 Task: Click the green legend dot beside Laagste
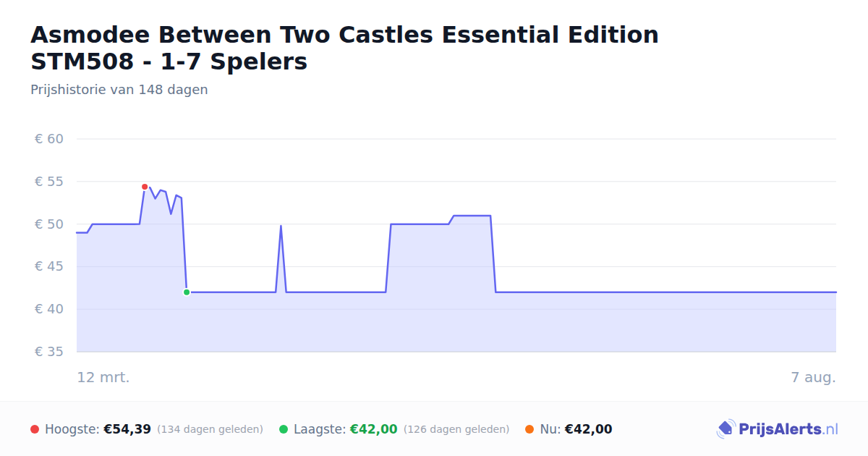tap(284, 429)
